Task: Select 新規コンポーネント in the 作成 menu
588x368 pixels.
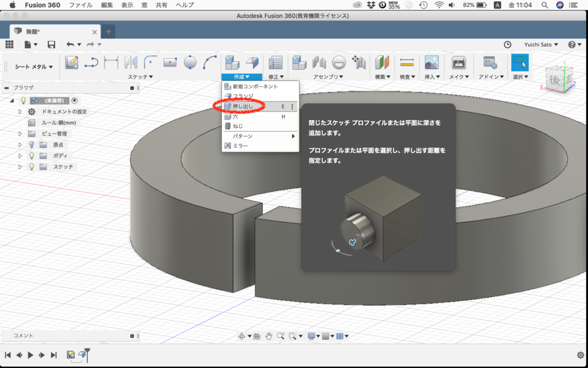Action: pyautogui.click(x=260, y=86)
